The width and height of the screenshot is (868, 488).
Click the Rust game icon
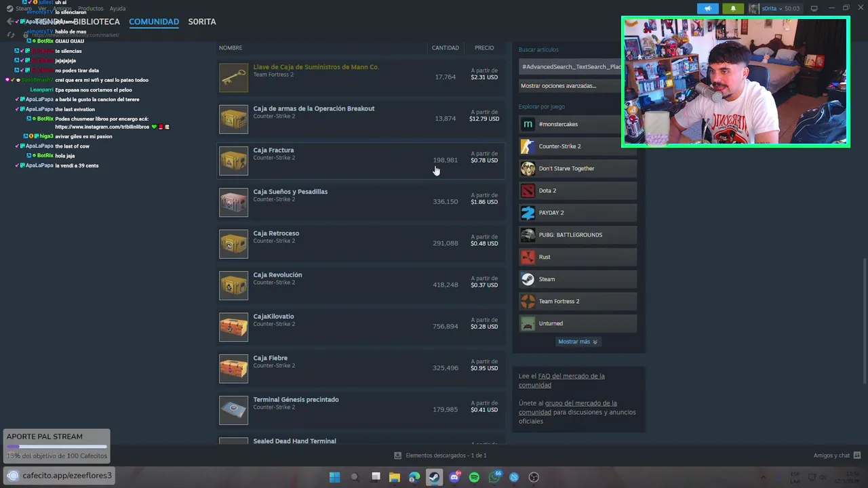coord(528,257)
